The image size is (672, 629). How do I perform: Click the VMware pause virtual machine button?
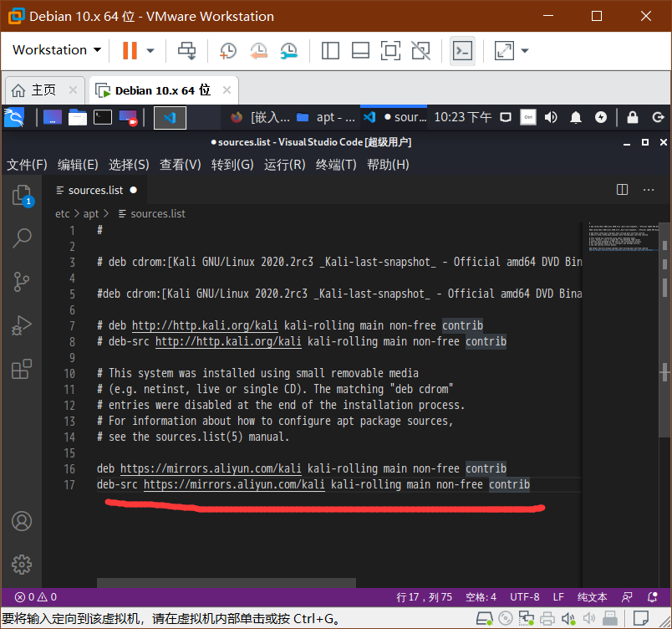[x=130, y=50]
